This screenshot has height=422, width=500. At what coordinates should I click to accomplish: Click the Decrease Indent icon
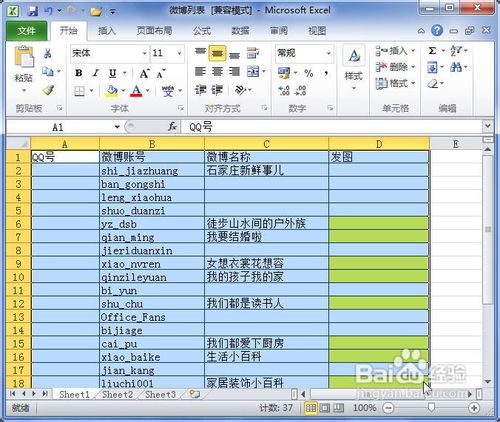click(x=200, y=90)
